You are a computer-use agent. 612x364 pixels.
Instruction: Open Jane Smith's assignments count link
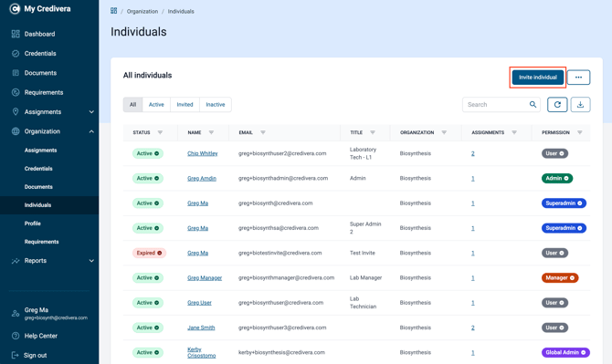point(472,328)
